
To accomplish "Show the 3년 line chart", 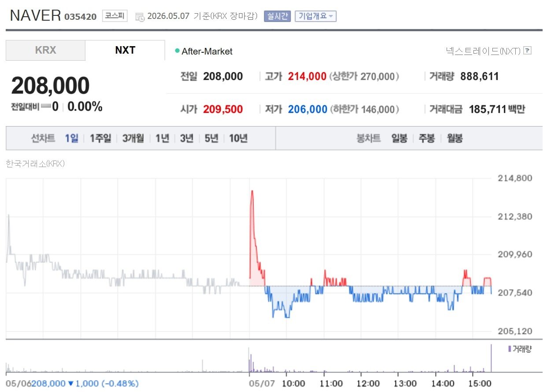I will point(187,139).
